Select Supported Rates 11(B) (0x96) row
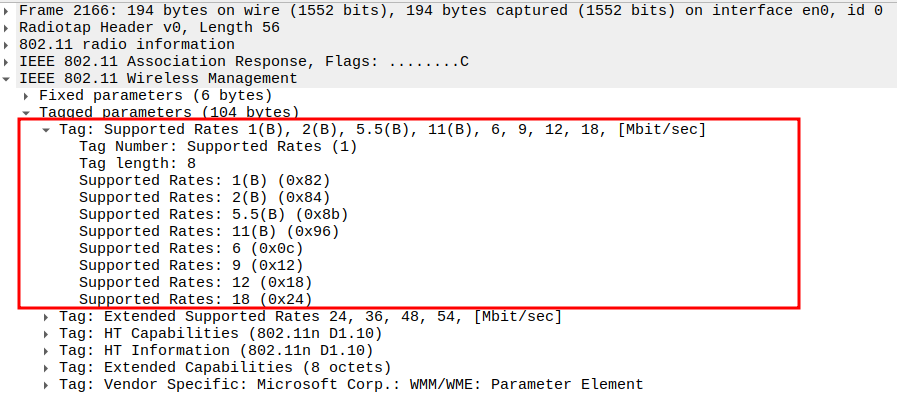 point(209,232)
